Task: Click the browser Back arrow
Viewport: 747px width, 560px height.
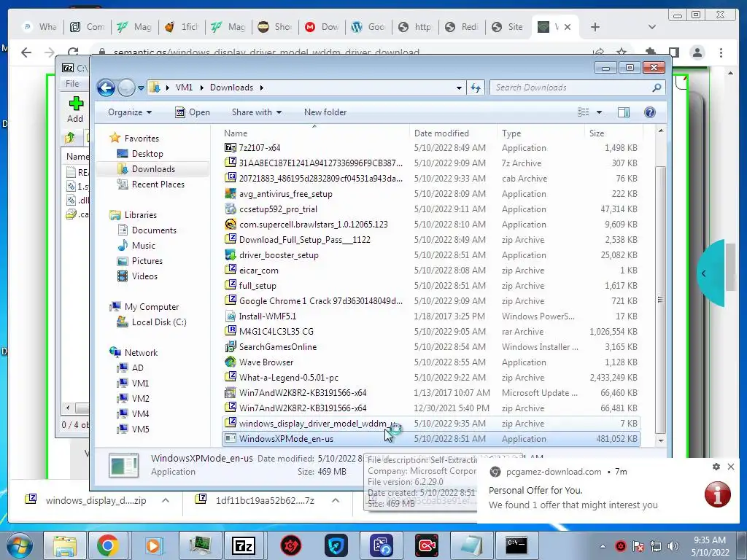Action: (x=26, y=52)
